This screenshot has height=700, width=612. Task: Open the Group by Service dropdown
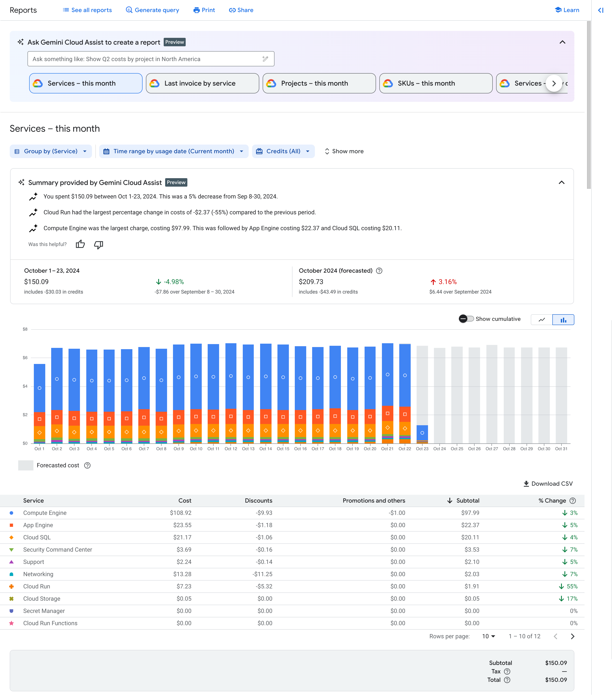tap(51, 151)
